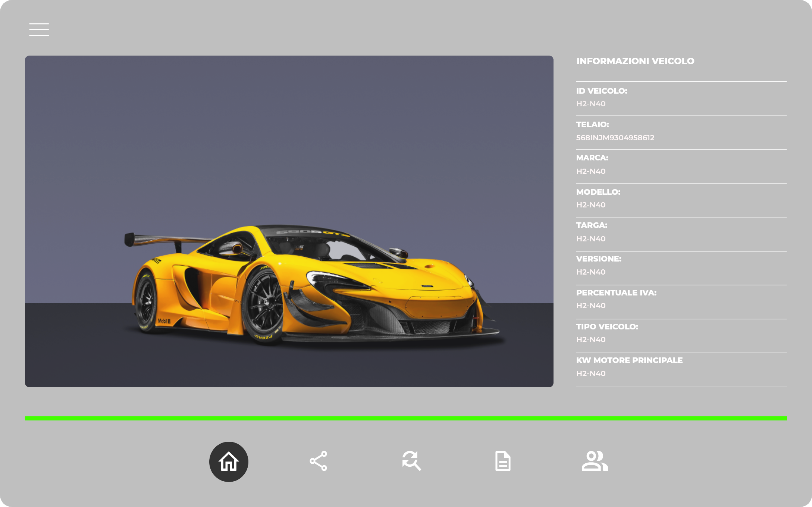Click the PERCENTUALE IVA label
The width and height of the screenshot is (812, 507).
(x=616, y=293)
